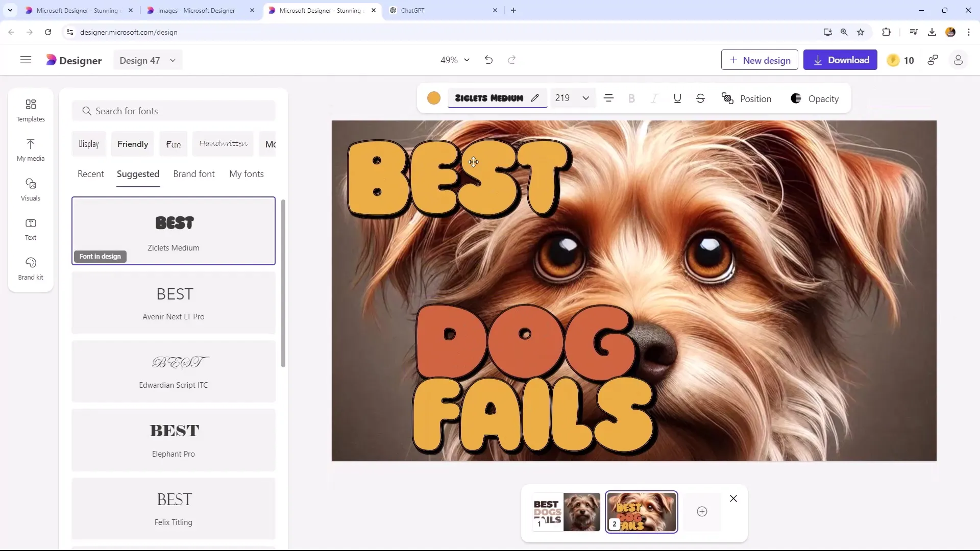Click the text alignment icon
The image size is (980, 551).
[x=608, y=99]
